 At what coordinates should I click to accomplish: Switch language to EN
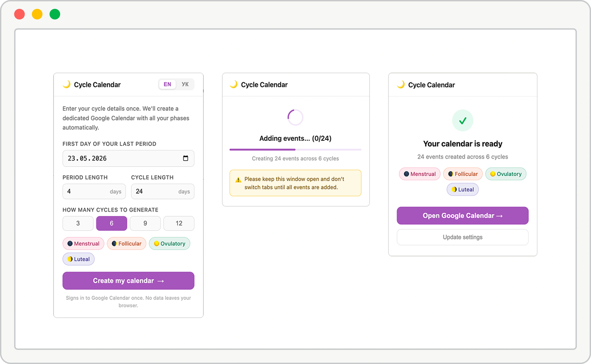pyautogui.click(x=167, y=84)
